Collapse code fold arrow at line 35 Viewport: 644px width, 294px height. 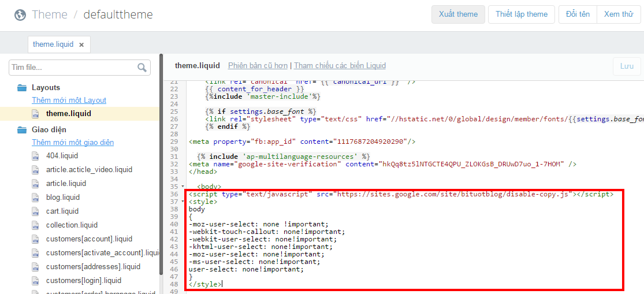(x=183, y=187)
